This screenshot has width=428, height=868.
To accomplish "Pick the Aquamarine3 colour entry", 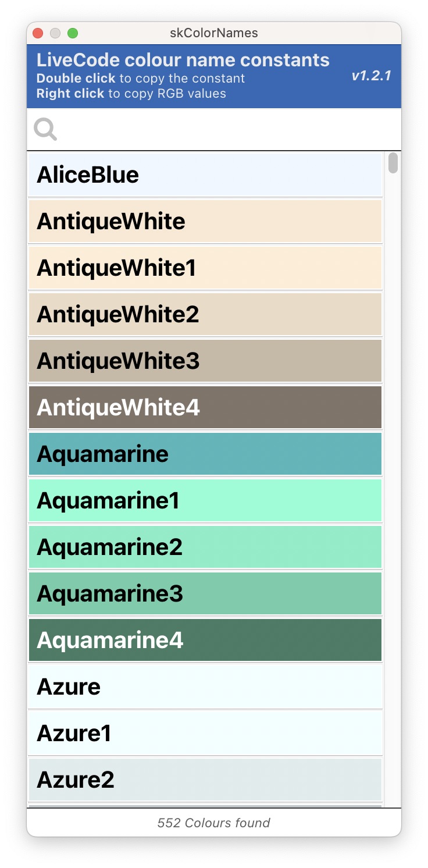I will pyautogui.click(x=205, y=593).
